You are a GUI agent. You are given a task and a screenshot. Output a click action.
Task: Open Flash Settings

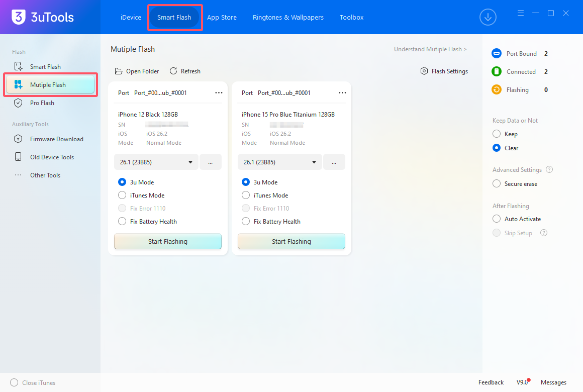tap(444, 71)
